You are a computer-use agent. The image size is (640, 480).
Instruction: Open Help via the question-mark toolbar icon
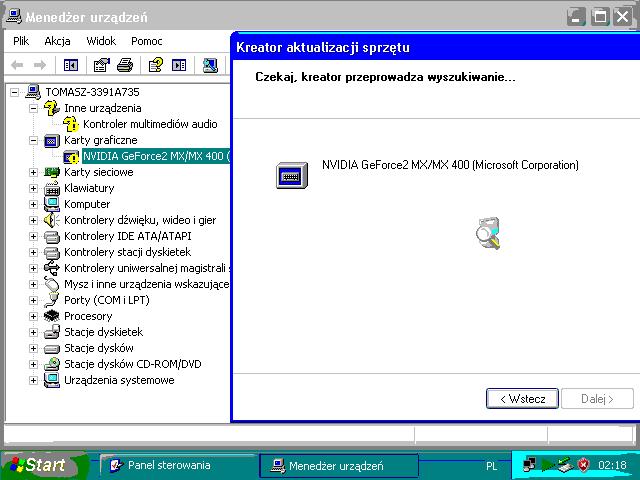pyautogui.click(x=156, y=65)
